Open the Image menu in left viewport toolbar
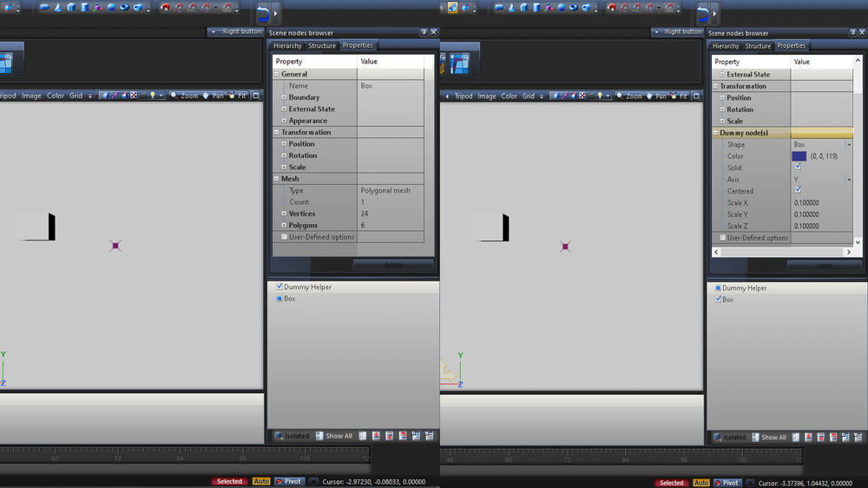 point(31,96)
